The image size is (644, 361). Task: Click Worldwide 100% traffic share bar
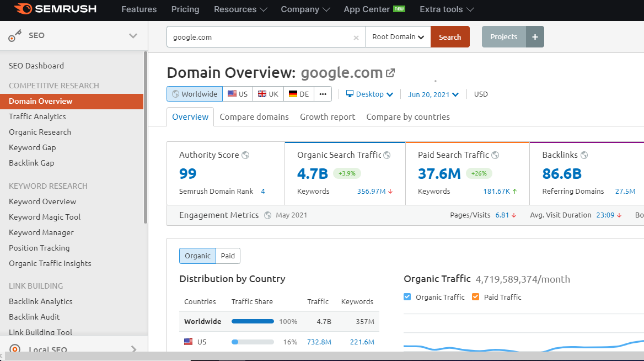tap(253, 321)
